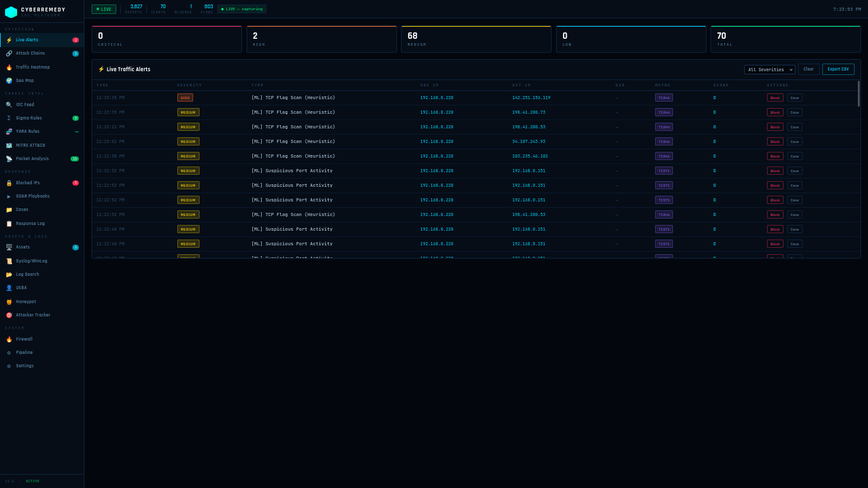The width and height of the screenshot is (868, 488).
Task: Click the Low count stat card
Action: pyautogui.click(x=631, y=39)
